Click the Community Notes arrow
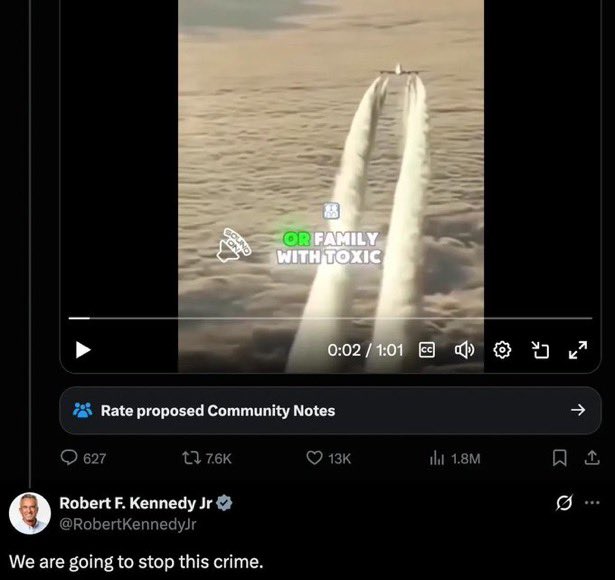615x580 pixels. (x=578, y=410)
